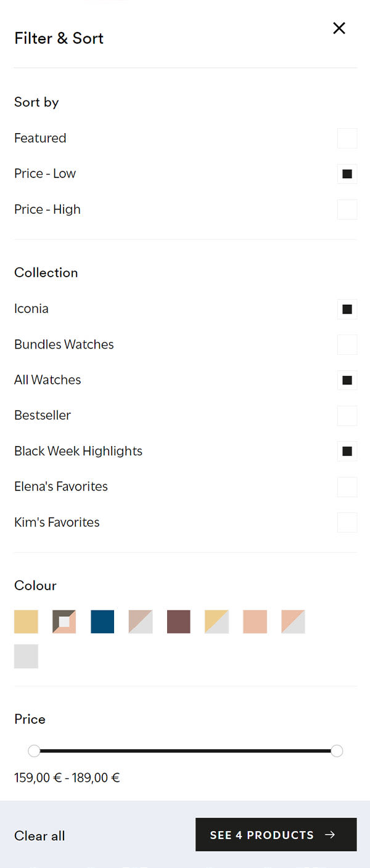
Task: Uncheck the Price - Low sort option
Action: 347,174
